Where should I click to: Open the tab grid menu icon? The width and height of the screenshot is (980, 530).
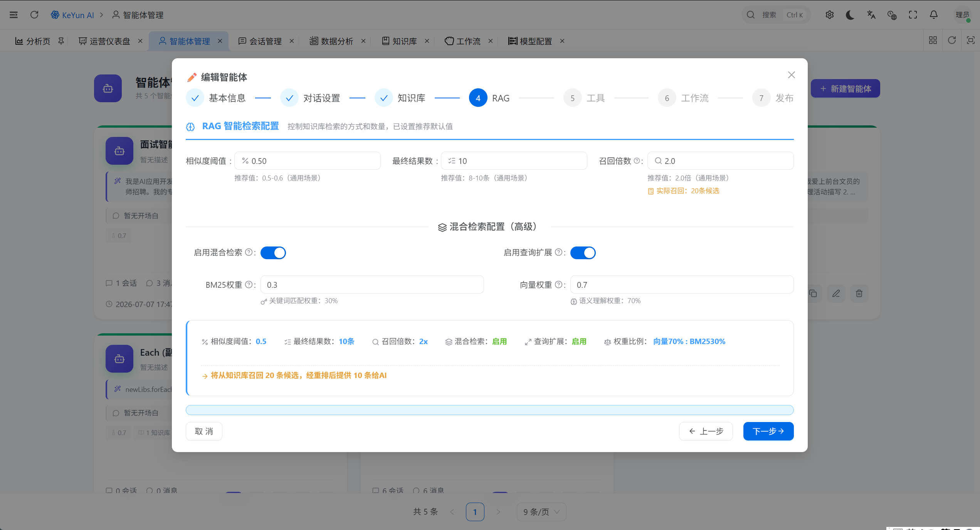(x=933, y=41)
